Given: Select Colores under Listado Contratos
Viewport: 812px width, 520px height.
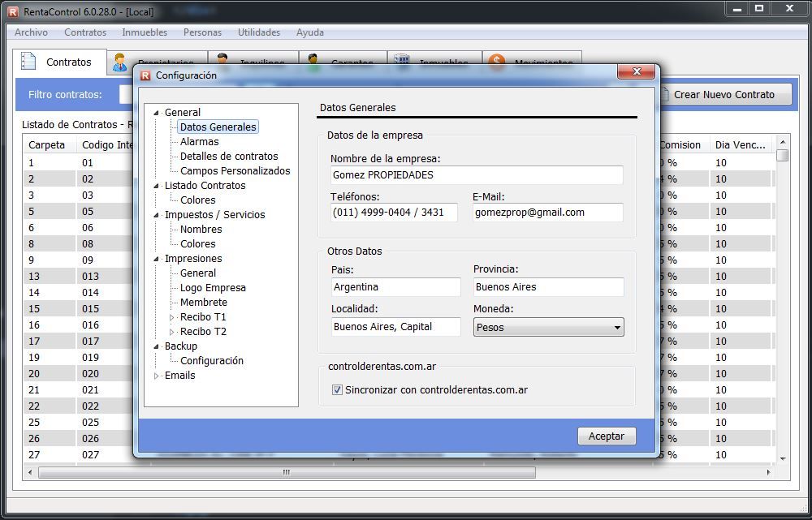Looking at the screenshot, I should click(x=198, y=200).
